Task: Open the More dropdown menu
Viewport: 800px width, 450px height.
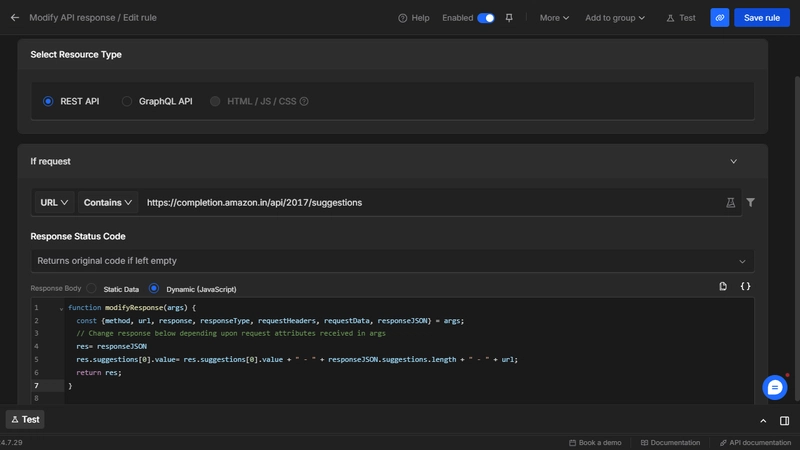Action: point(554,18)
